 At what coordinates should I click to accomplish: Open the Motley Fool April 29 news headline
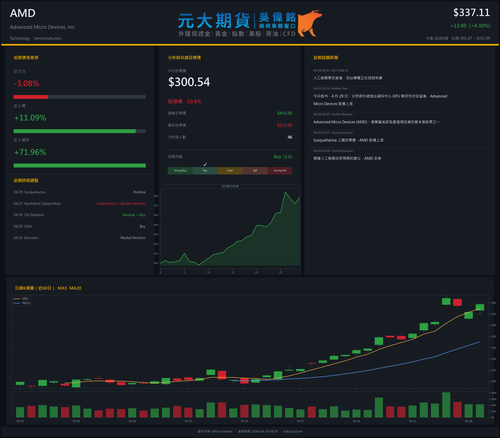pyautogui.click(x=380, y=100)
